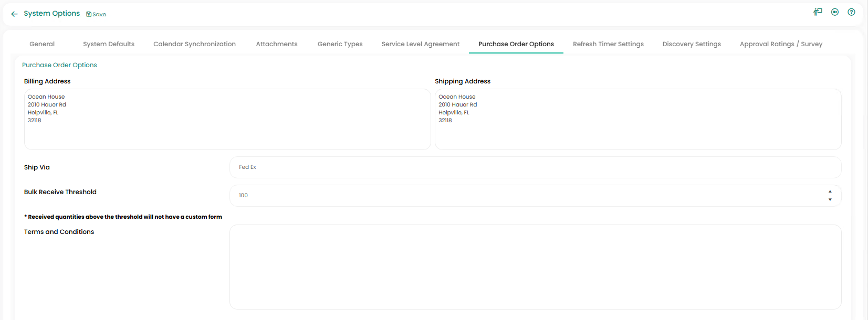Go to Calendar Synchronization tab
Image resolution: width=868 pixels, height=320 pixels.
click(x=194, y=44)
